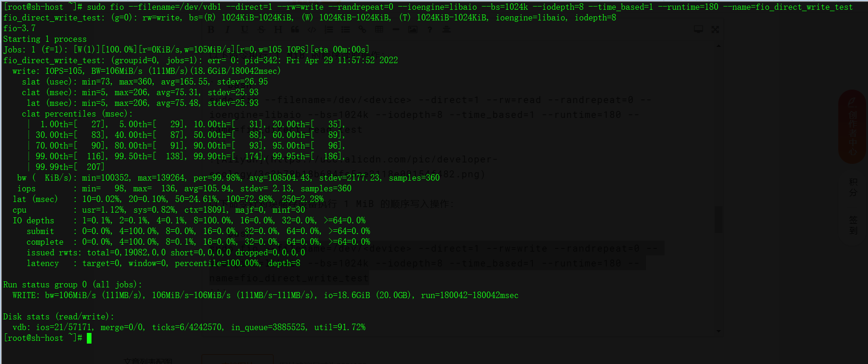Insert a hyperlink using link icon
Viewport: 868px width, 364px height.
pyautogui.click(x=362, y=29)
